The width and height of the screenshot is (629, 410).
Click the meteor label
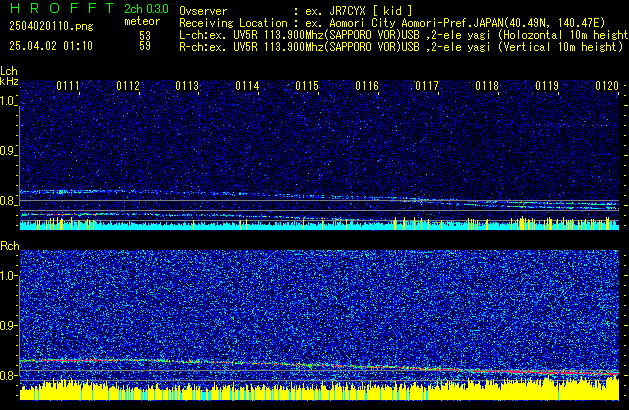point(142,21)
